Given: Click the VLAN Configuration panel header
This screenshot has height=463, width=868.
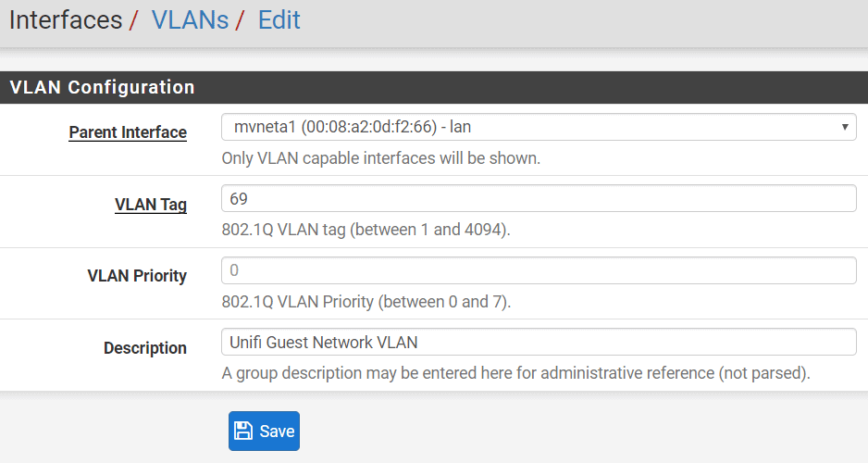Looking at the screenshot, I should click(434, 87).
